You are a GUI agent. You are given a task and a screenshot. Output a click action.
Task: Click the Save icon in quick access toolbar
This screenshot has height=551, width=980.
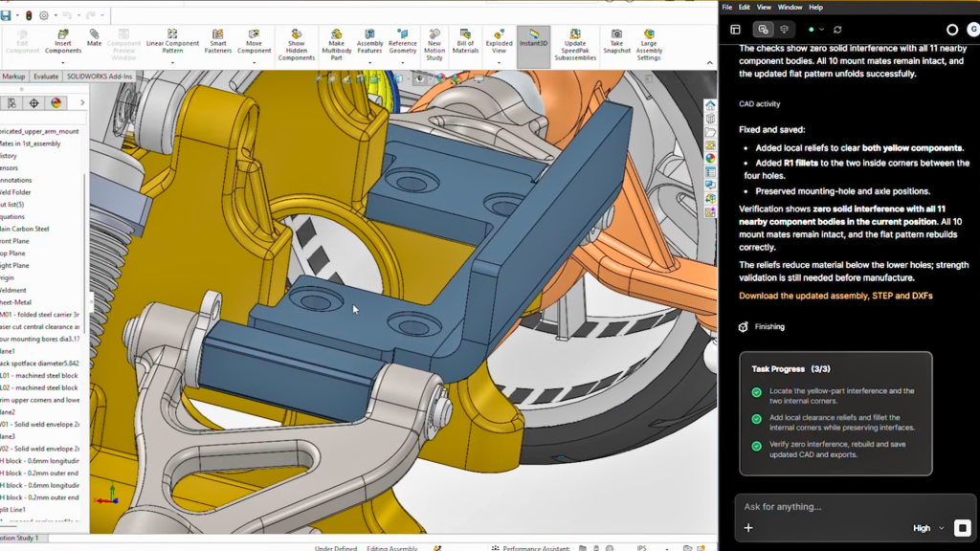click(6, 15)
